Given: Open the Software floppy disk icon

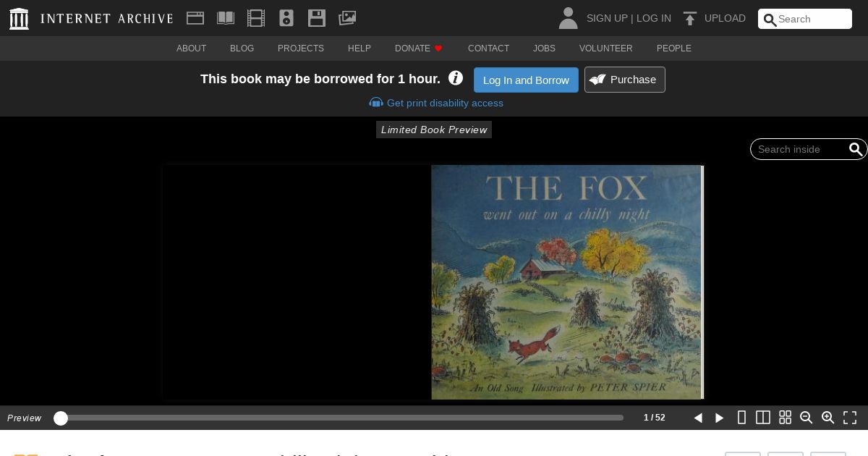Looking at the screenshot, I should click(x=317, y=18).
